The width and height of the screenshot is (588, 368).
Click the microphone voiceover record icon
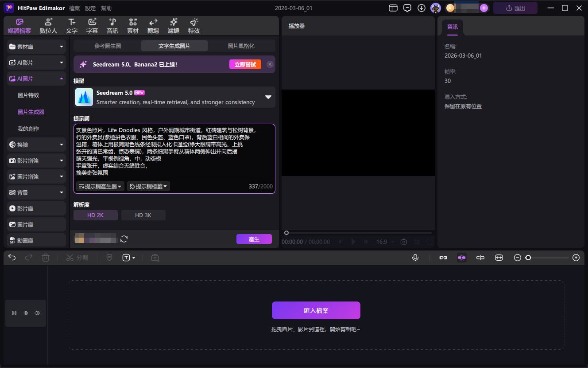tap(415, 258)
